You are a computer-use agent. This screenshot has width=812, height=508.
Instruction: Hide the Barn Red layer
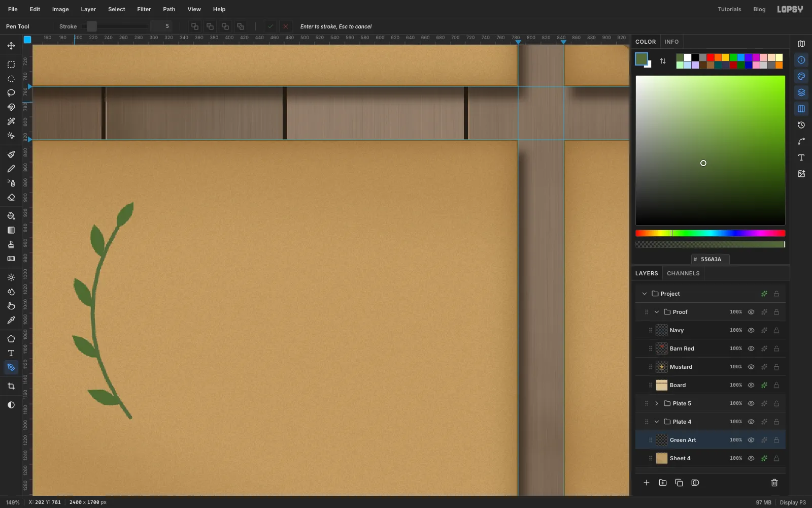751,348
